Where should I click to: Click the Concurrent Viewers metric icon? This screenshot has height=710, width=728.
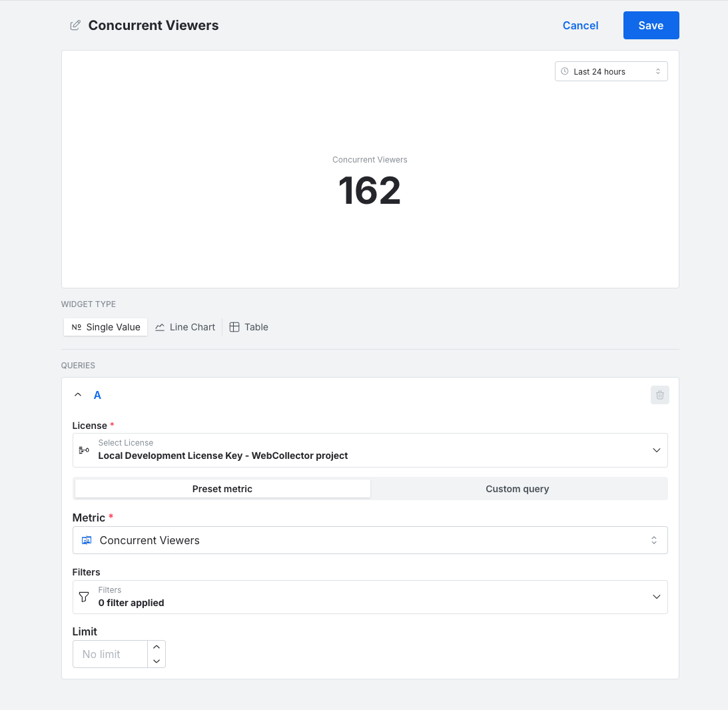pos(87,541)
